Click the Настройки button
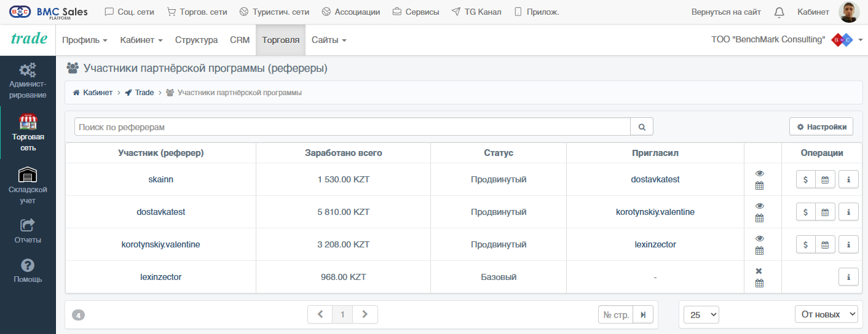The width and height of the screenshot is (868, 334). pos(821,126)
